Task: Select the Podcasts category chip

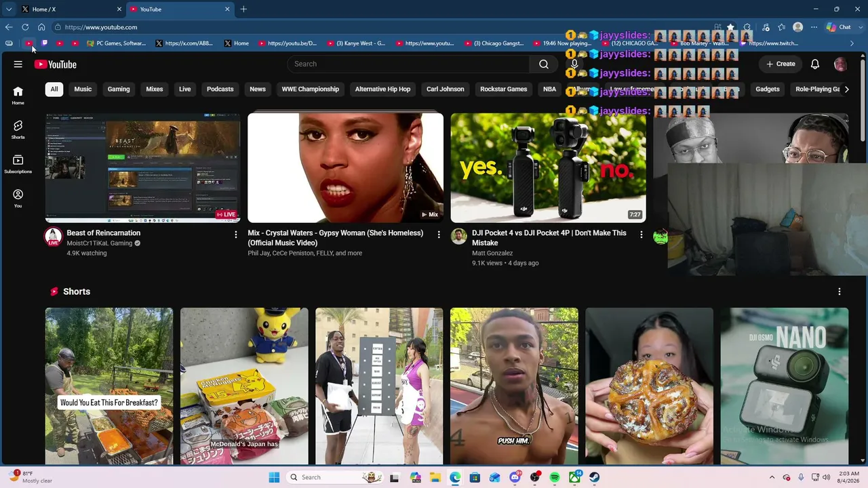Action: (x=220, y=89)
